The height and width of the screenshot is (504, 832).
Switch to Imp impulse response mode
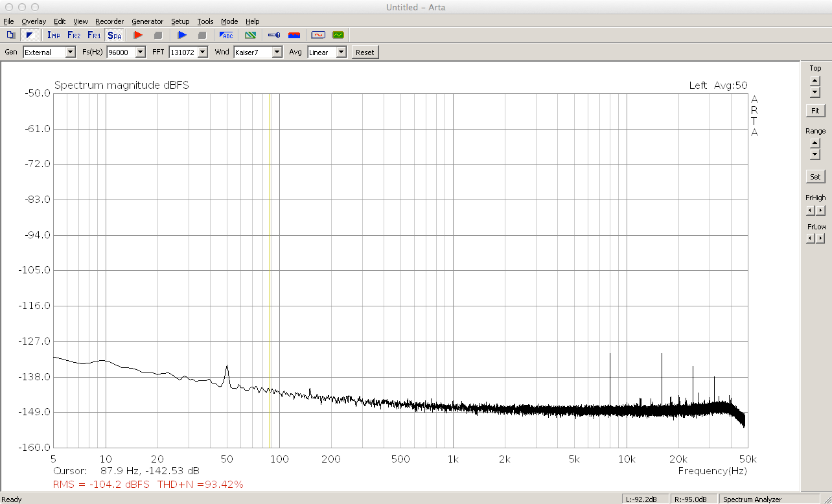coord(54,35)
